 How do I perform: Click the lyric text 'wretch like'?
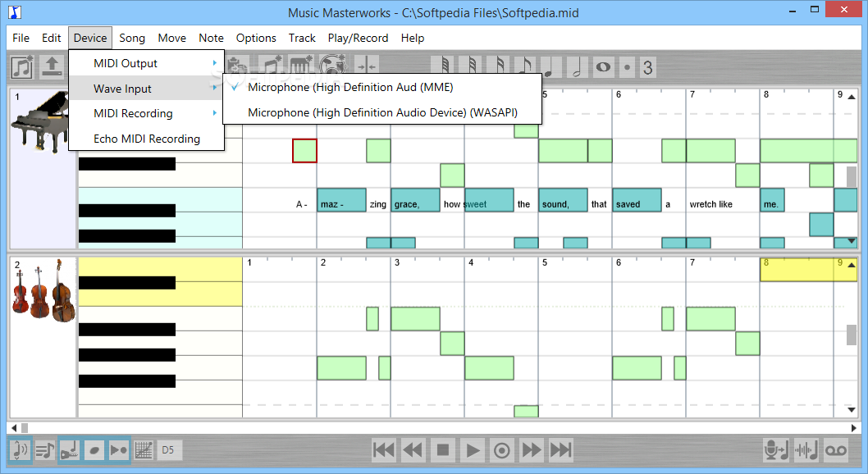(x=710, y=204)
